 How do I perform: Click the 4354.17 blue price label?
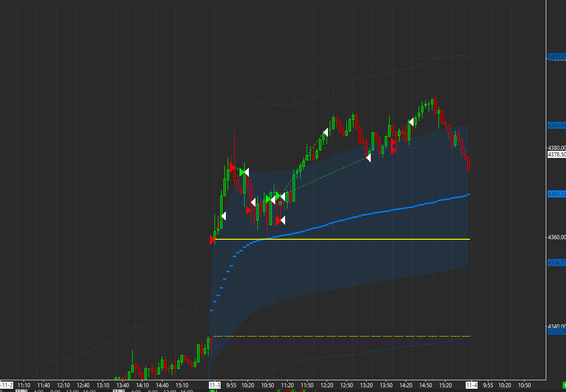coord(557,262)
